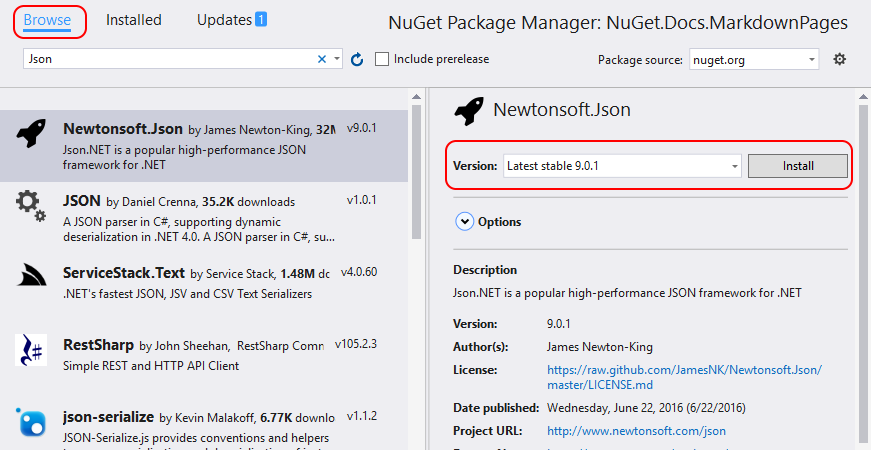Image resolution: width=871 pixels, height=451 pixels.
Task: Open the search history dropdown arrow
Action: click(x=337, y=59)
